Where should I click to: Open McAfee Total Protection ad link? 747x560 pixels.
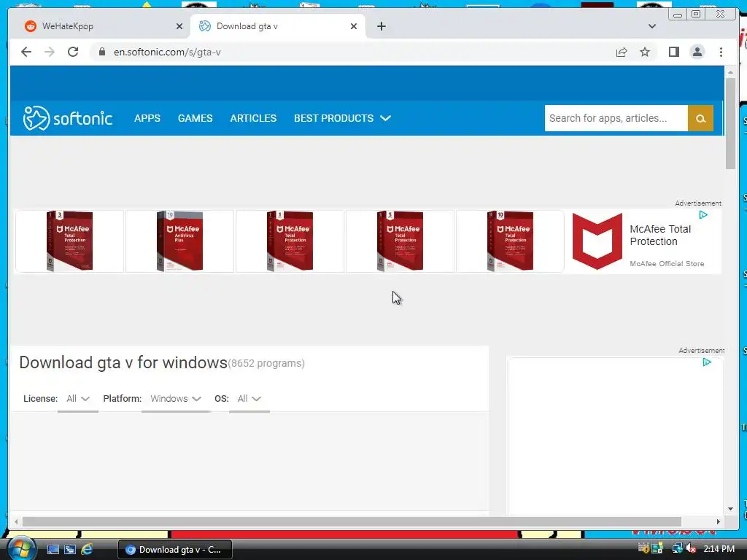659,236
